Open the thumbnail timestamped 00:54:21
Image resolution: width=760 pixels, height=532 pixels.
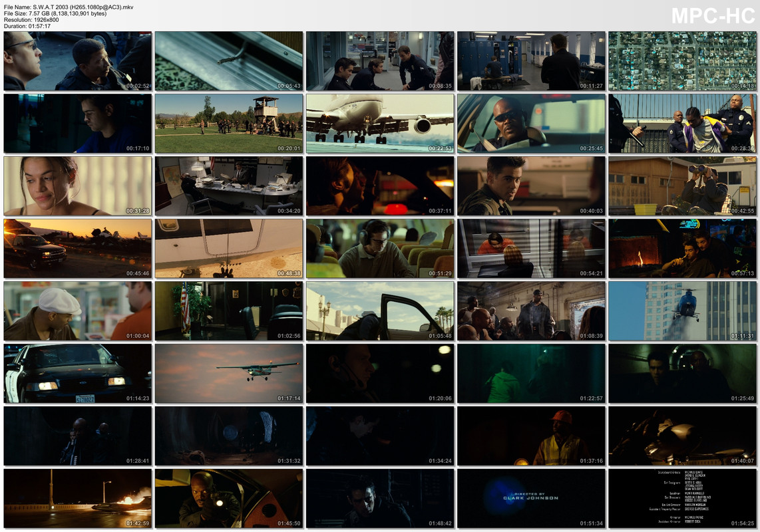[531, 249]
